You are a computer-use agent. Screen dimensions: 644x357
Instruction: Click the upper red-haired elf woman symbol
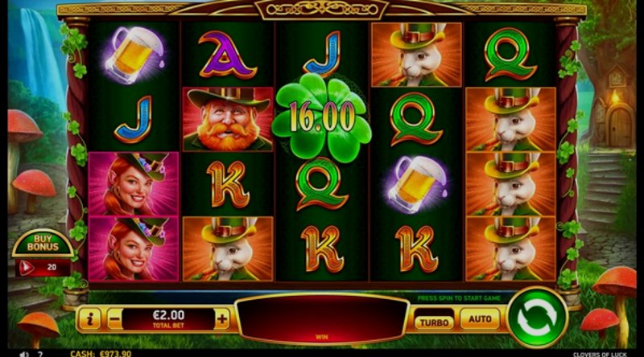(134, 183)
